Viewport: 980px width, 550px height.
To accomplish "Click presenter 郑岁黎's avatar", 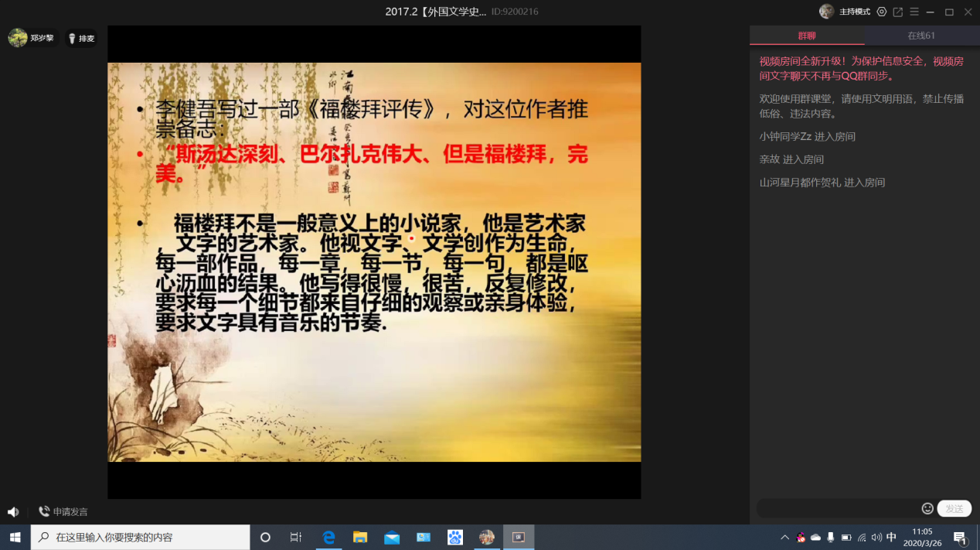I will (x=18, y=38).
